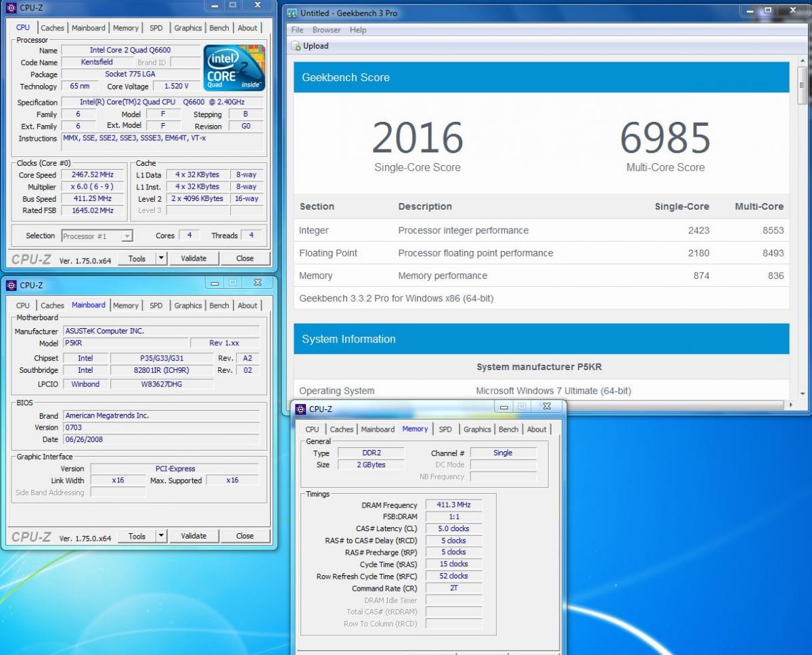Click Geekbench scrollbar up arrow
The width and height of the screenshot is (812, 655).
(x=803, y=59)
